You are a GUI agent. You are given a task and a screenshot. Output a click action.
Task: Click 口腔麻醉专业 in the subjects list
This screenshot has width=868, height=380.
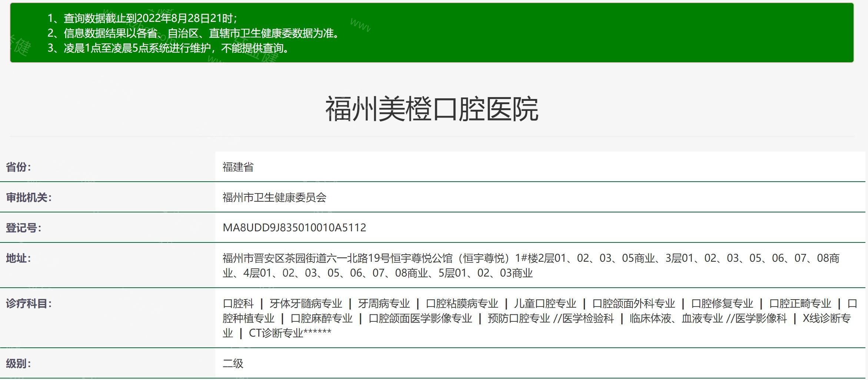coord(322,318)
